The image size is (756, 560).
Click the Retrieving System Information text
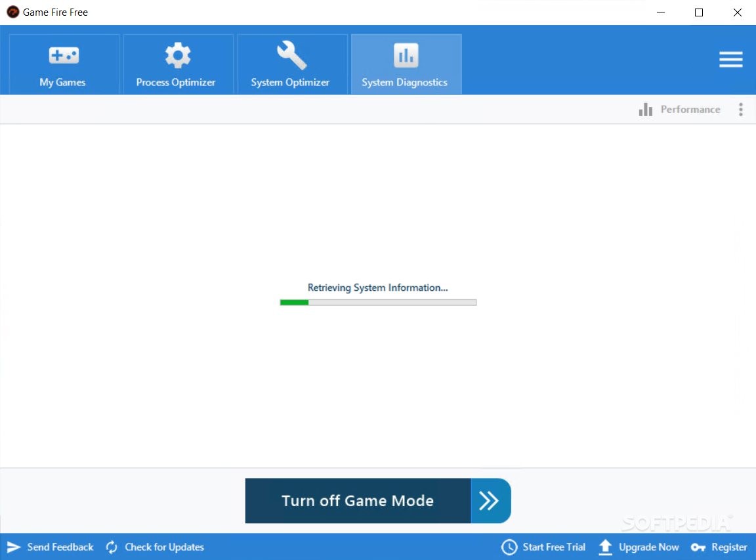pos(377,288)
